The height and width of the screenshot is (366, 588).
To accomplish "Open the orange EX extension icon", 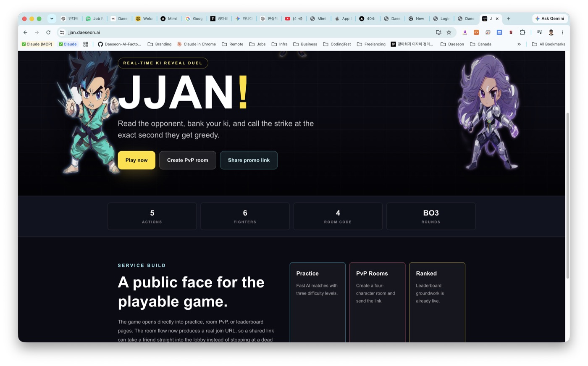I will coord(476,32).
